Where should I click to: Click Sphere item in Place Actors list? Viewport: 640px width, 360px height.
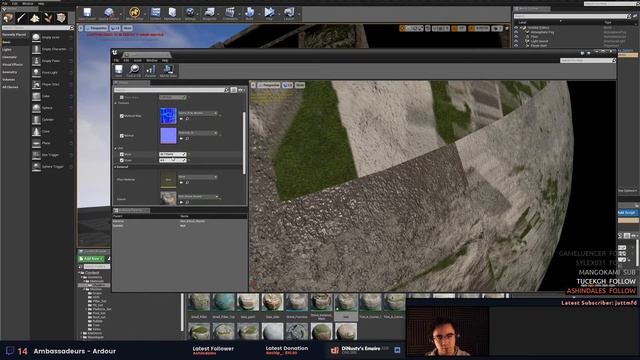(52, 108)
